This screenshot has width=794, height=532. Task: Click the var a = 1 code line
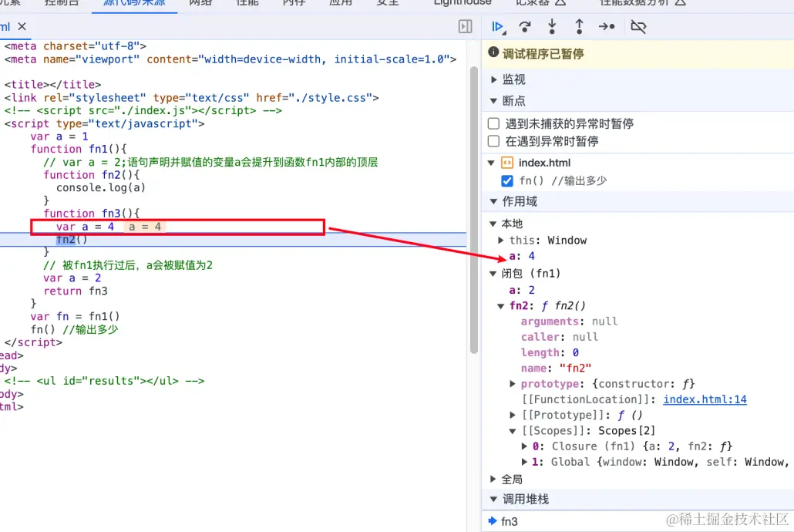(x=59, y=136)
